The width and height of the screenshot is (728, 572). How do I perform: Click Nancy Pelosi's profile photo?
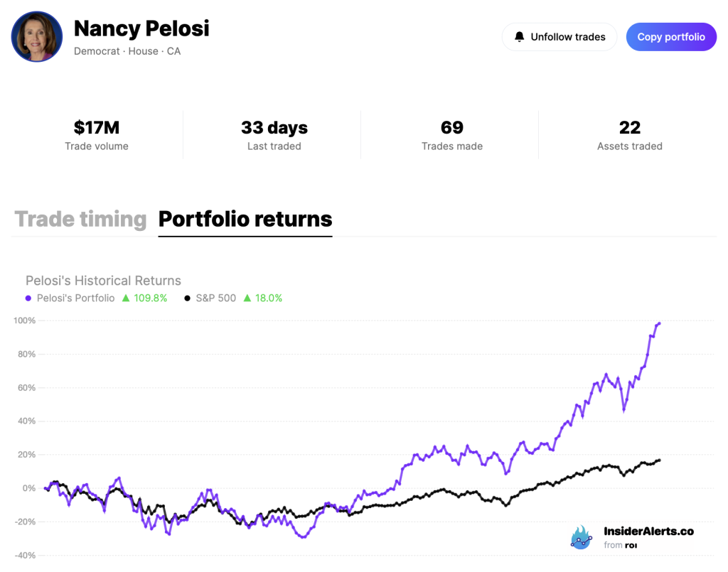(x=36, y=36)
